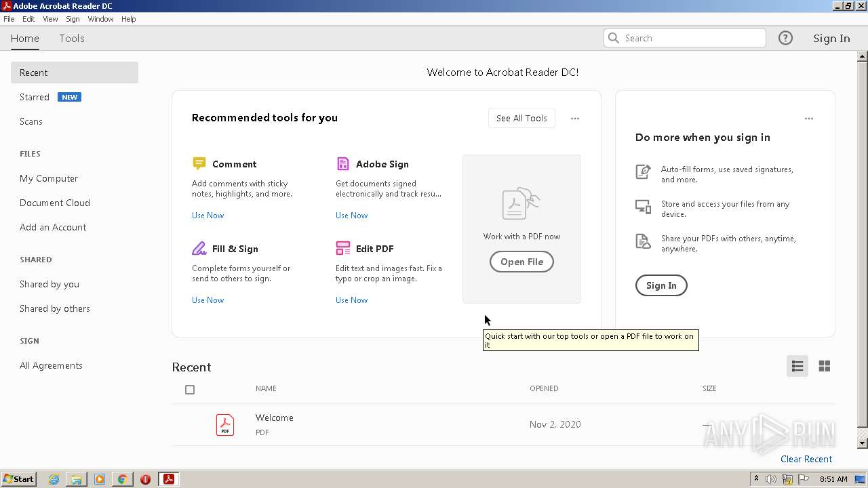Click the Edit PDF tool icon
868x488 pixels.
click(x=343, y=248)
